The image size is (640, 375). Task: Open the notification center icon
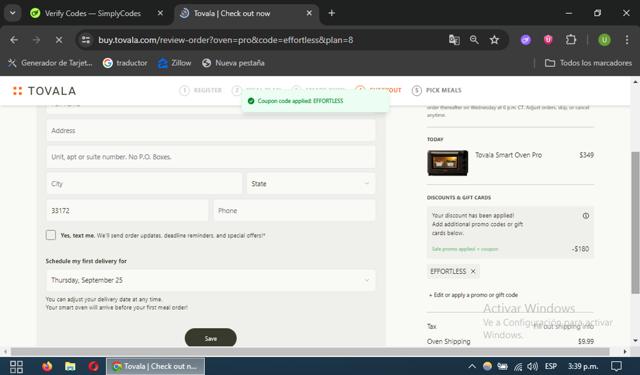tap(616, 366)
